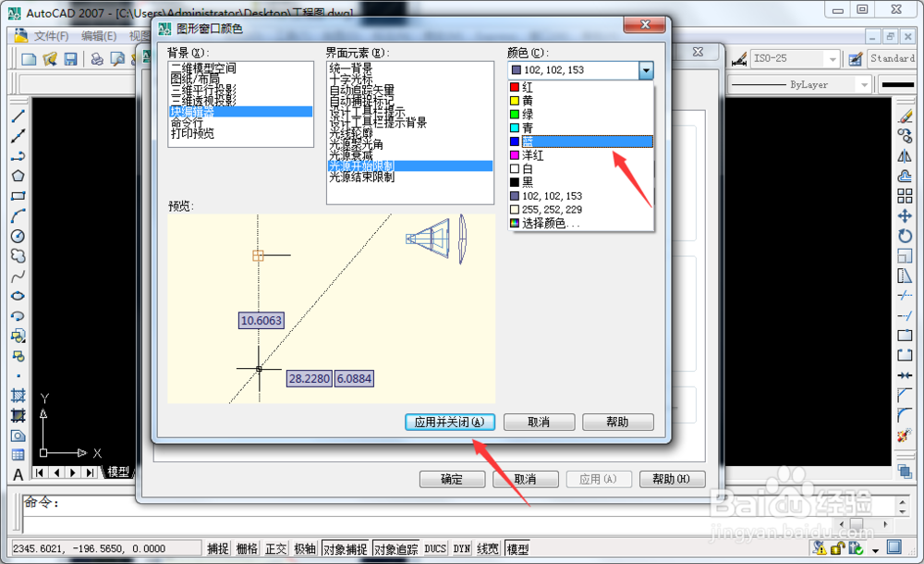Select the Ellipse tool

click(18, 296)
